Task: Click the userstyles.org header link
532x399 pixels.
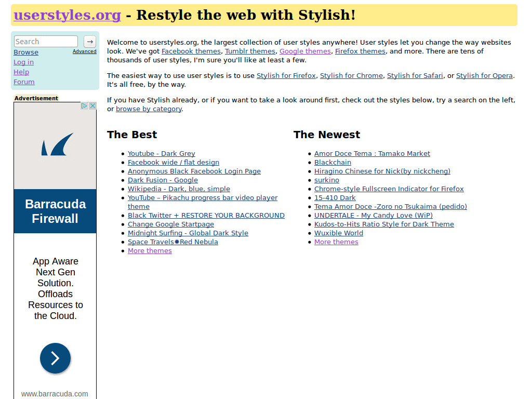Action: click(67, 15)
